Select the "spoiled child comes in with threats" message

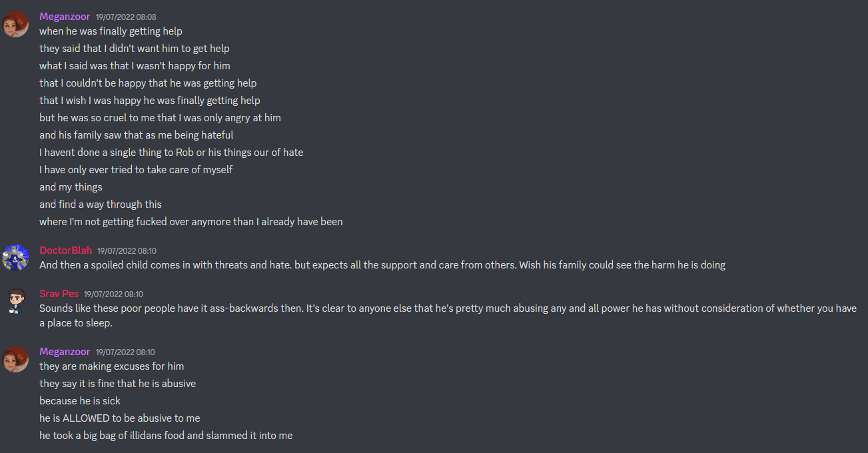point(382,265)
